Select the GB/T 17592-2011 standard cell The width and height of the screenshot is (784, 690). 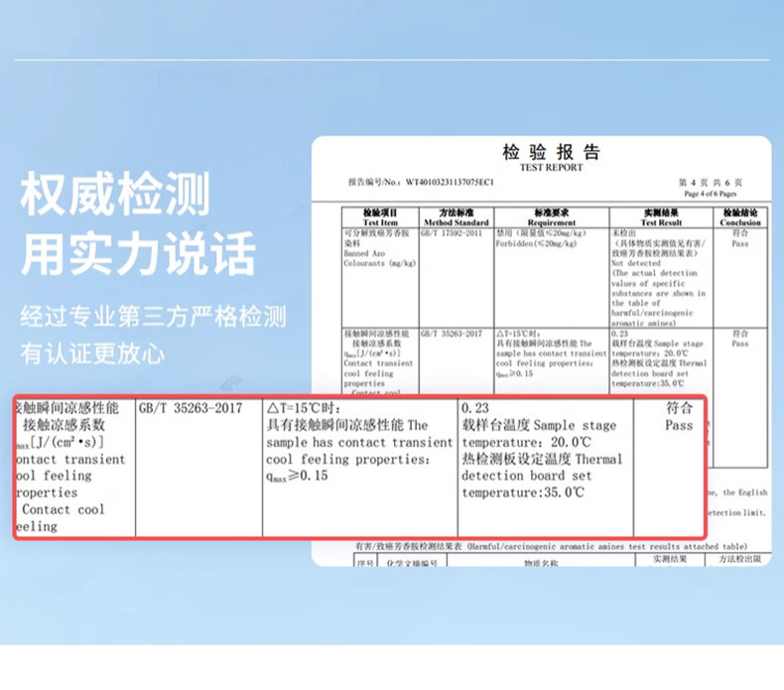[x=454, y=233]
